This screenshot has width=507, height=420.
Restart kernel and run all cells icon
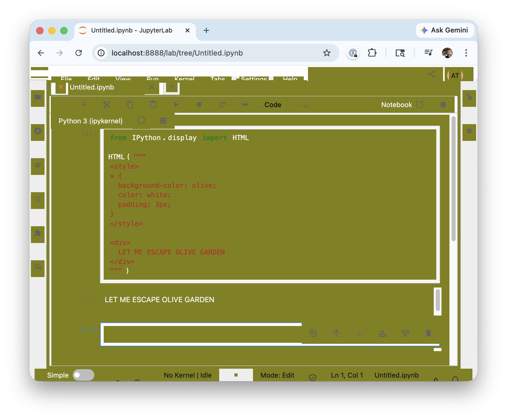point(245,105)
